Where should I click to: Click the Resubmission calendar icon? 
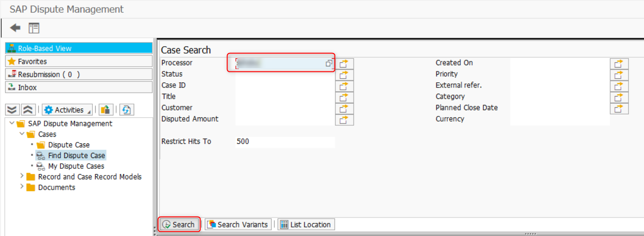12,74
